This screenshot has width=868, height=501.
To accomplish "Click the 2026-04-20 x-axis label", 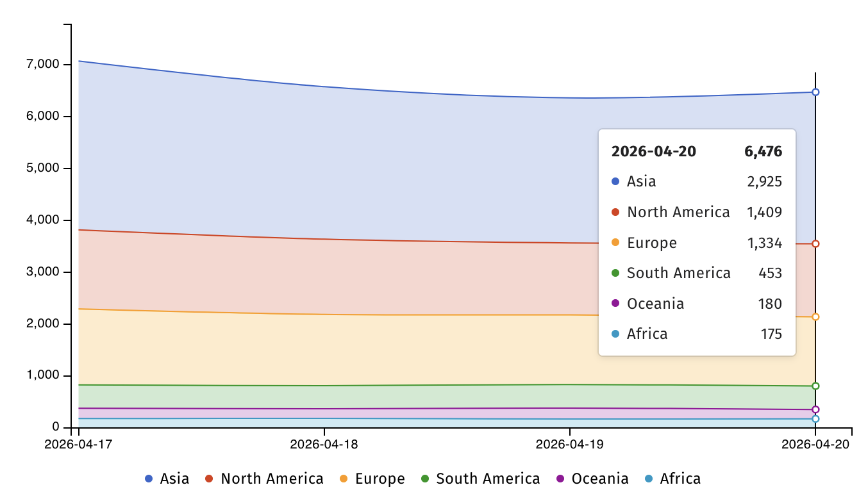I will coord(815,445).
